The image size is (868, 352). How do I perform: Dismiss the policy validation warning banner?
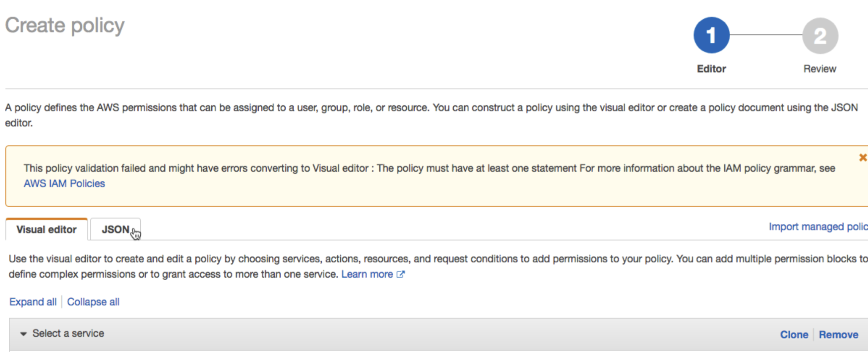click(x=863, y=157)
